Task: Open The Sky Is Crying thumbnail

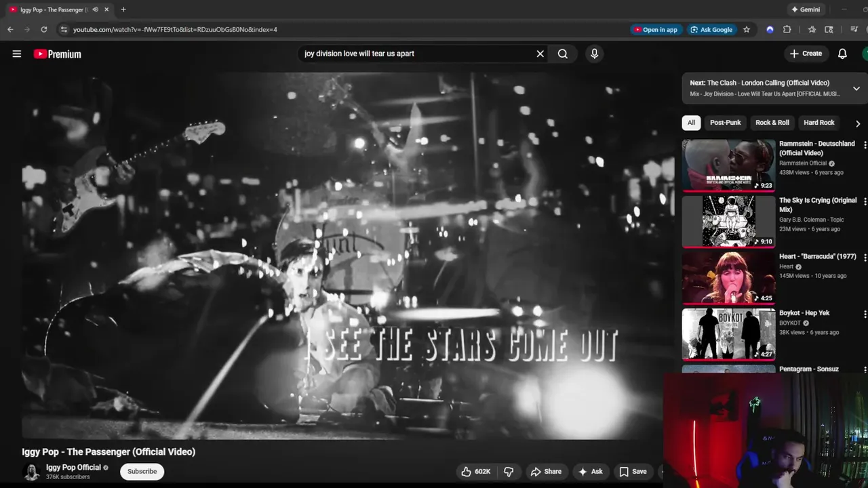Action: coord(728,222)
